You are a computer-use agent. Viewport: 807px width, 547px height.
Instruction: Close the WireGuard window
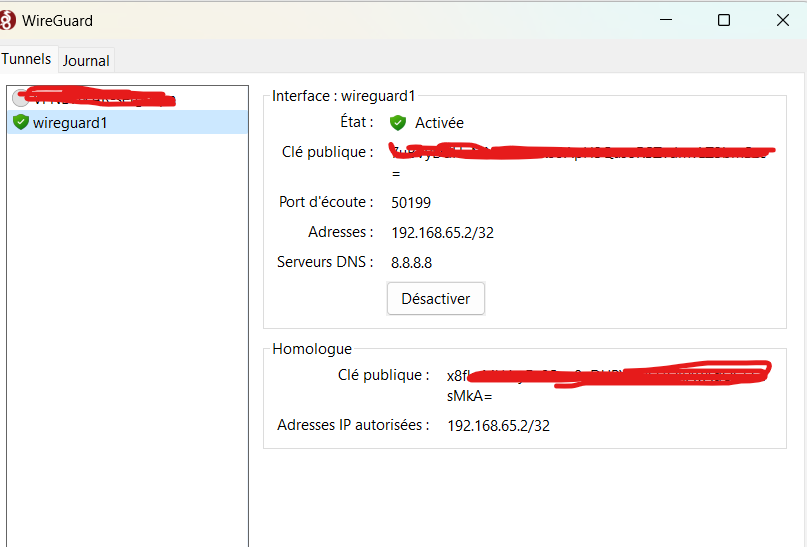pyautogui.click(x=782, y=20)
